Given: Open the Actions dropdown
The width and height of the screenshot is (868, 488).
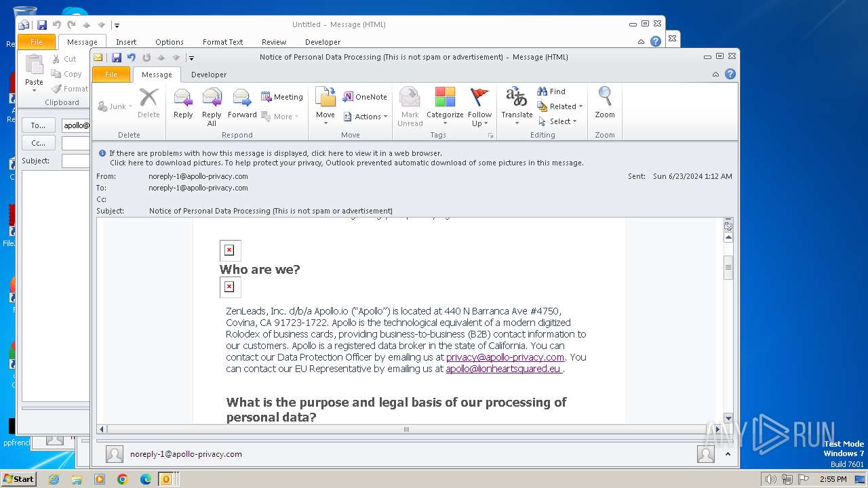Looking at the screenshot, I should [365, 117].
